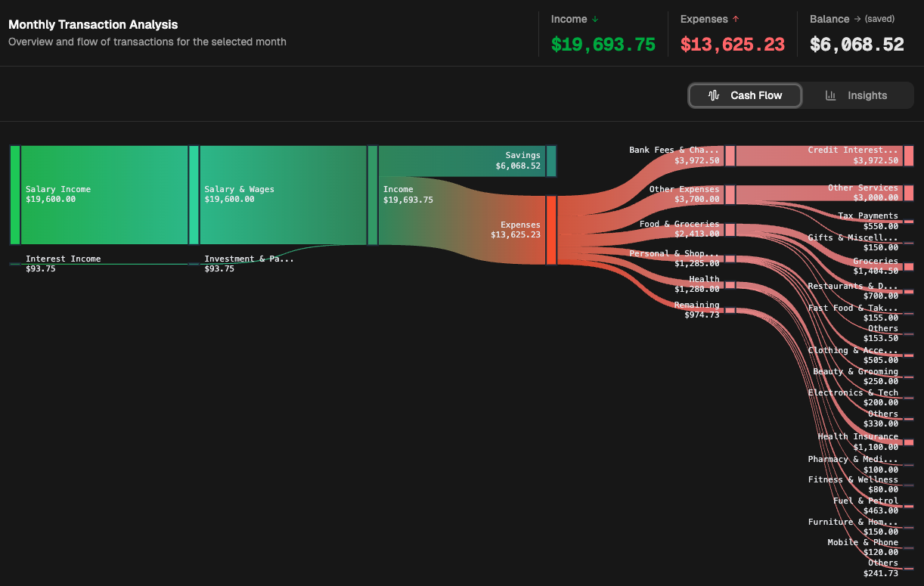Screen dimensions: 924x586
Task: Select the Salary Income node bar
Action: click(15, 195)
